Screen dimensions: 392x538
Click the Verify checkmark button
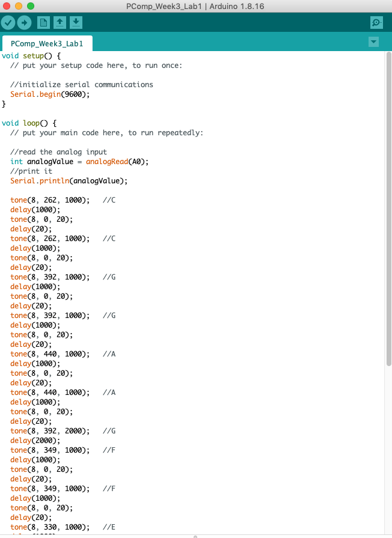click(x=8, y=23)
